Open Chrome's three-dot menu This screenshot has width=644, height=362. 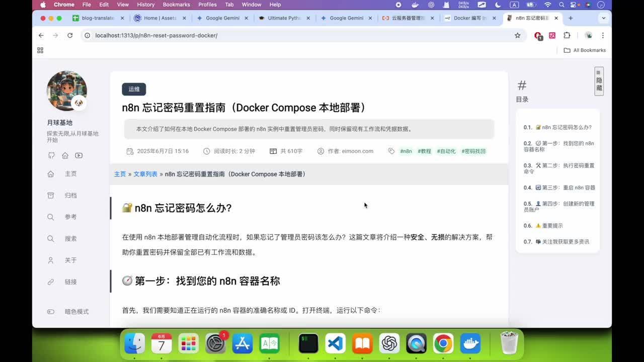(603, 35)
